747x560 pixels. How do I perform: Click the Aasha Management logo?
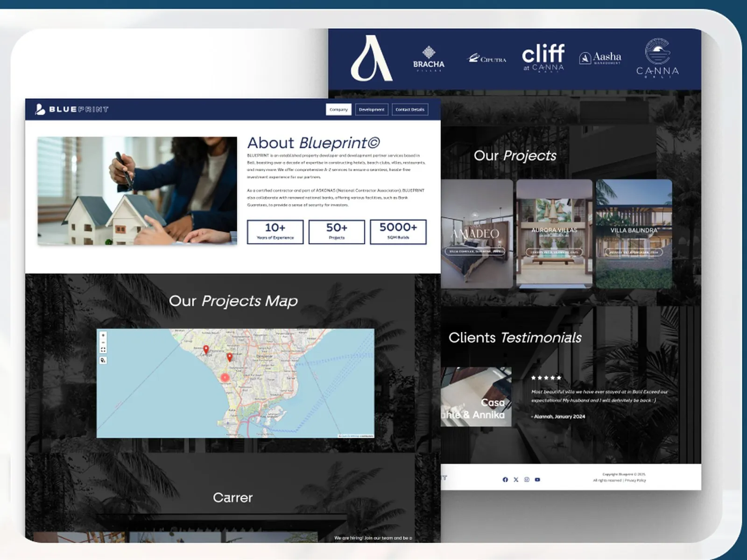click(600, 58)
